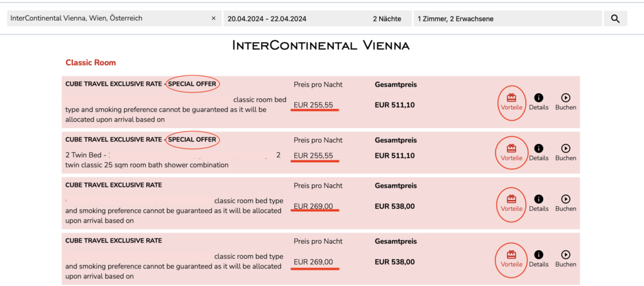Viewport: 644px width, 286px height.
Task: Show Details info icon for first rate
Action: (538, 98)
